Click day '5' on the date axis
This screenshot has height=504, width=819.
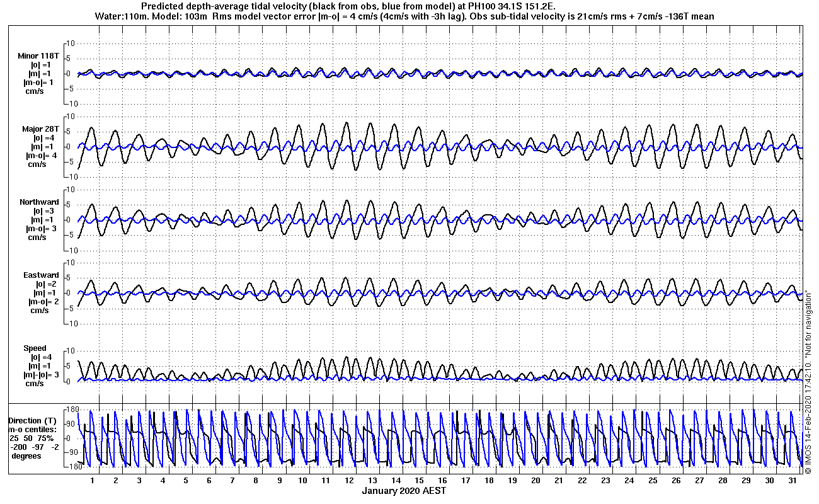coord(186,480)
